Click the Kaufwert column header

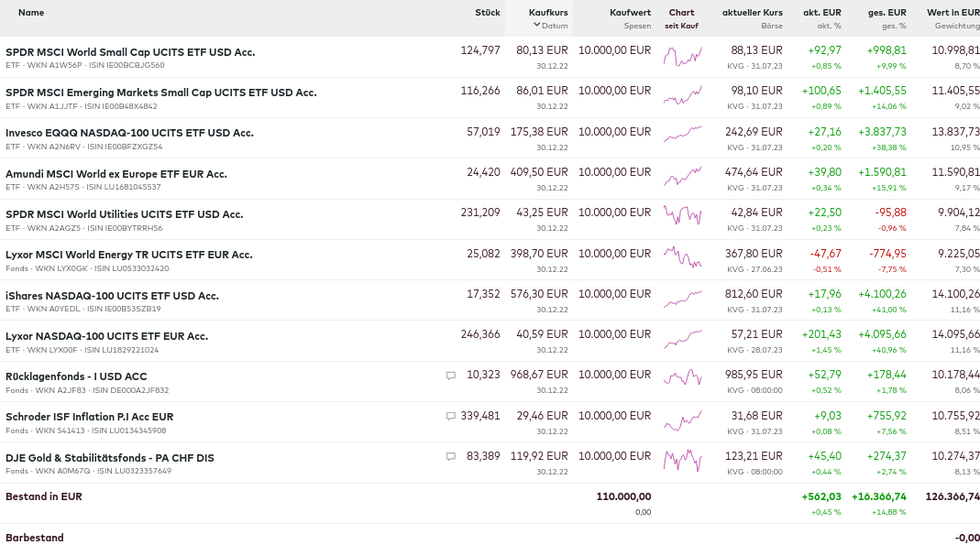click(x=630, y=12)
